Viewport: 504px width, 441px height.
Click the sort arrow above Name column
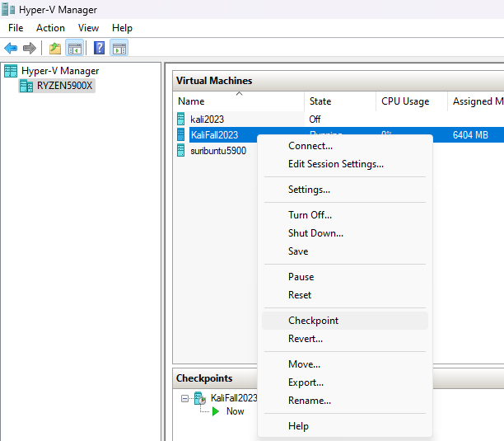click(239, 94)
